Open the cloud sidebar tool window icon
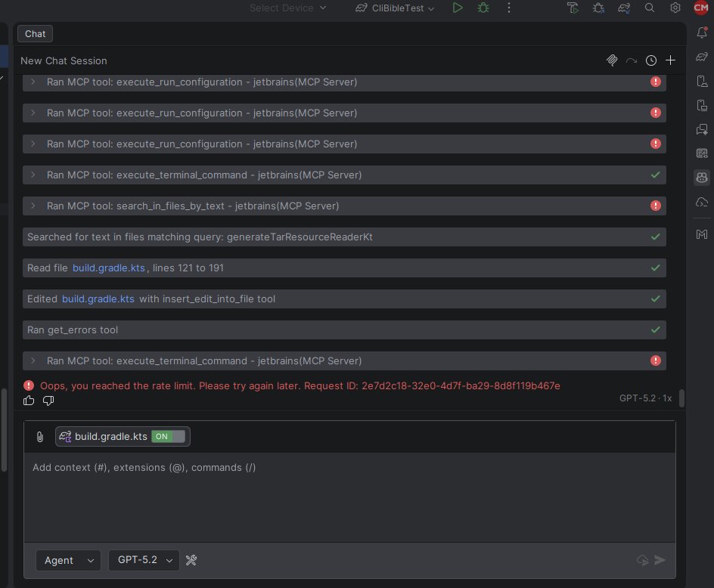Screen dimensions: 714x588 coord(702,202)
